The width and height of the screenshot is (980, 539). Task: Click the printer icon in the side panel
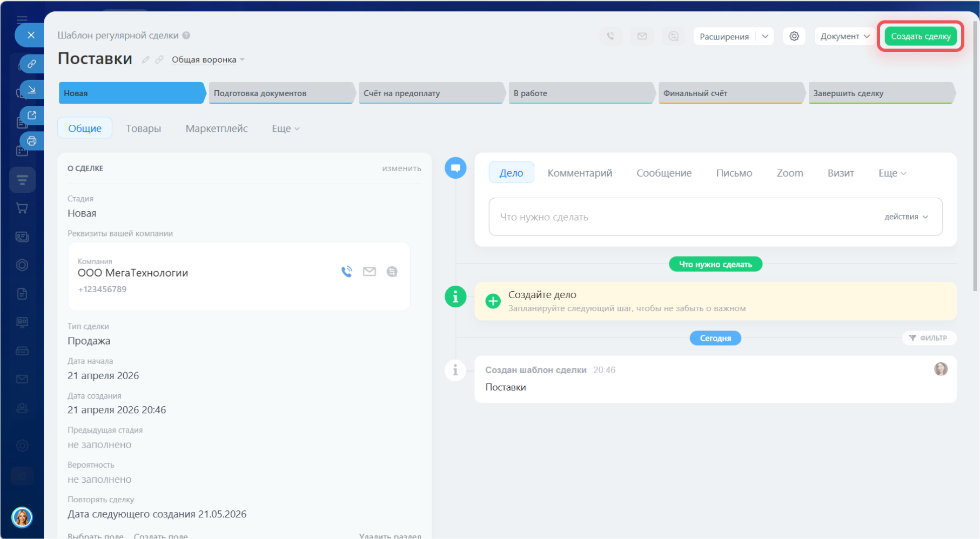coord(32,141)
